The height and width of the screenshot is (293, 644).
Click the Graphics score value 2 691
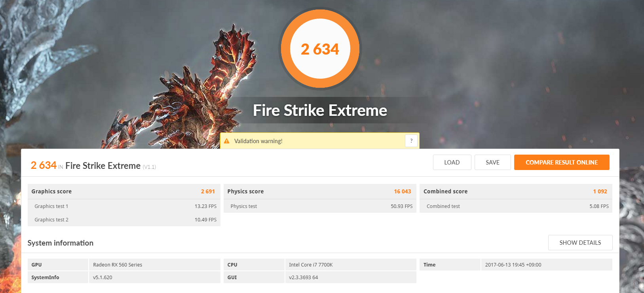pyautogui.click(x=208, y=191)
